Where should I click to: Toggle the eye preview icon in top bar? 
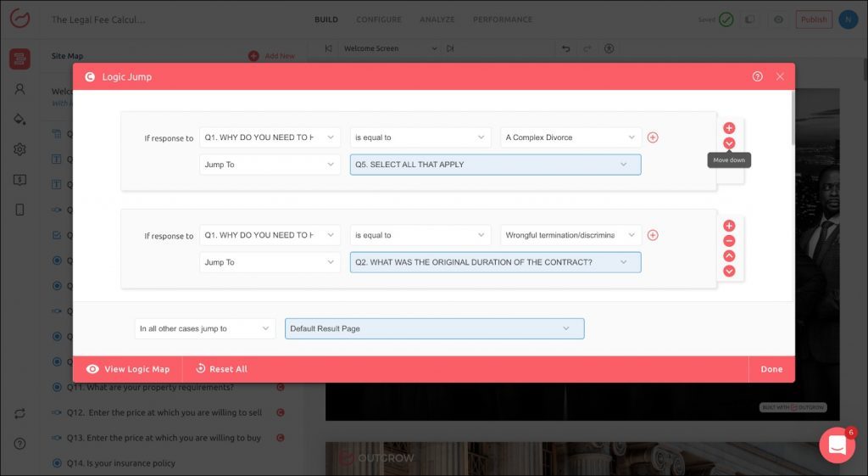click(778, 20)
